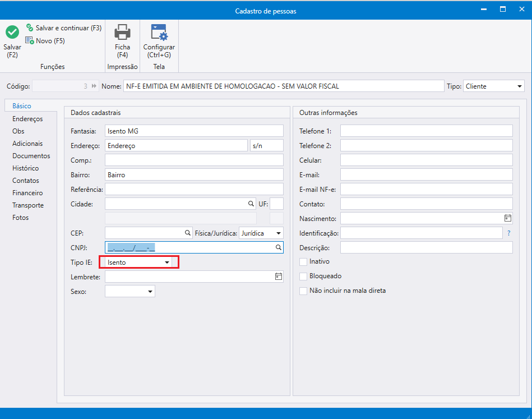Focus the Endereço street field
The width and height of the screenshot is (532, 419).
pyautogui.click(x=176, y=146)
